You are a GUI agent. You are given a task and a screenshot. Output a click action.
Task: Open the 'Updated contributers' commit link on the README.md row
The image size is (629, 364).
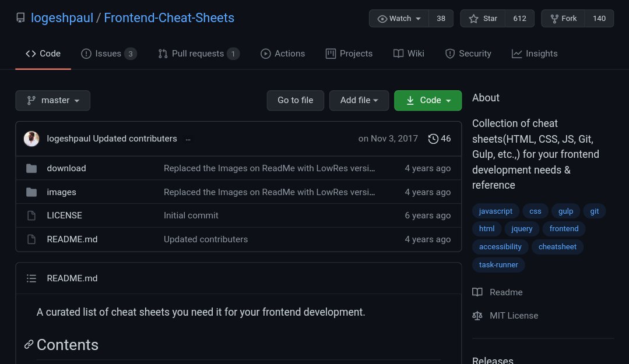[x=206, y=239]
